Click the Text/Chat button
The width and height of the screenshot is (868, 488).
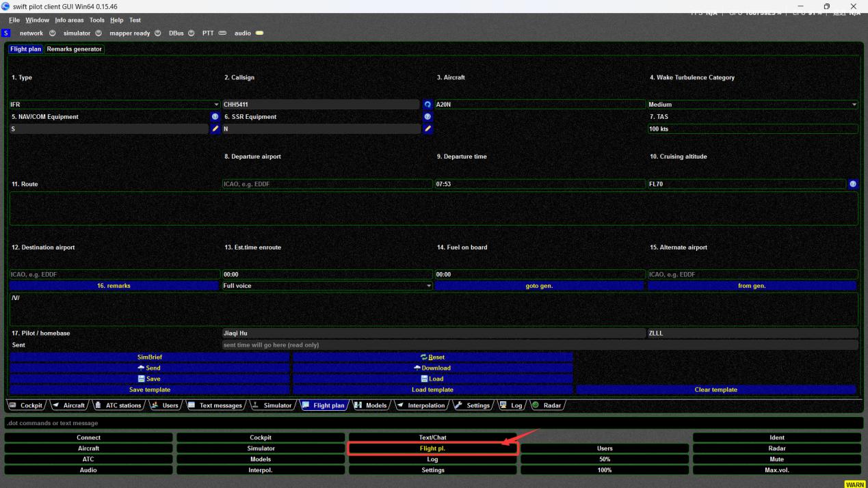click(433, 437)
